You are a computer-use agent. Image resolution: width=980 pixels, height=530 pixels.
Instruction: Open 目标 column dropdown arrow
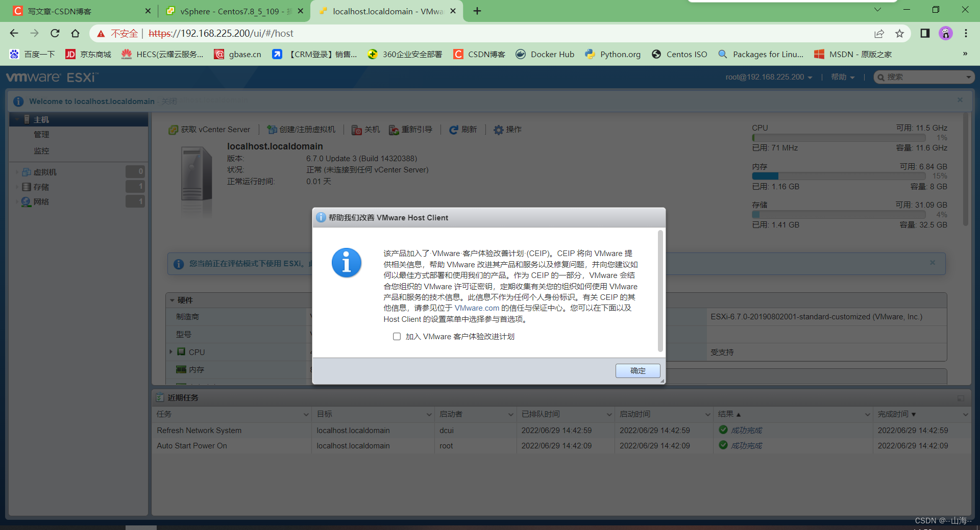429,415
